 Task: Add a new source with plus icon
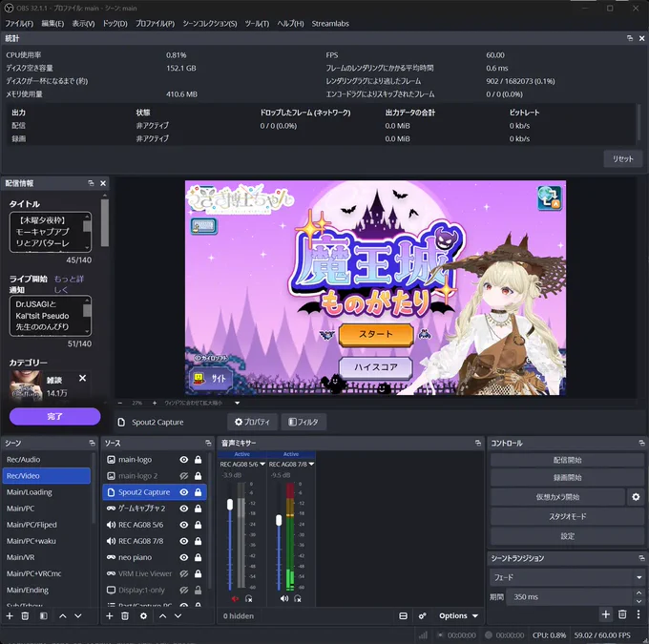click(109, 616)
